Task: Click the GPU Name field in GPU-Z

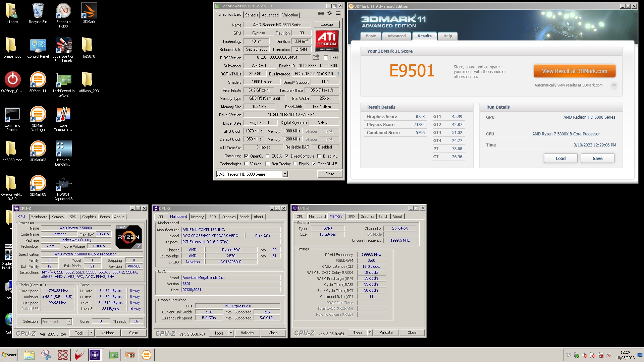Action: pos(277,25)
